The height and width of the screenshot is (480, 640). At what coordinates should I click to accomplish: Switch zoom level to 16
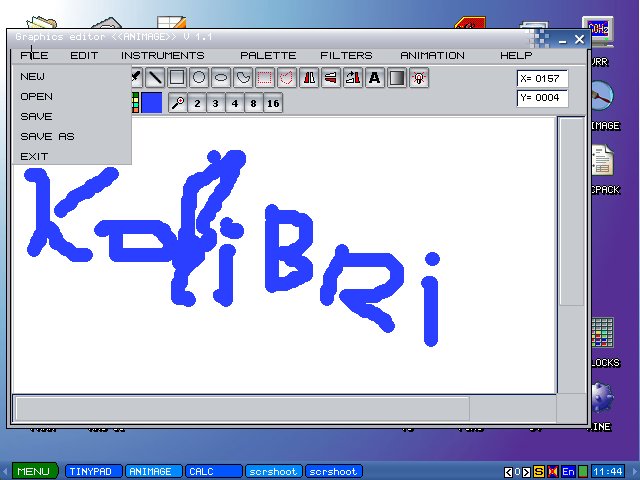tap(272, 103)
